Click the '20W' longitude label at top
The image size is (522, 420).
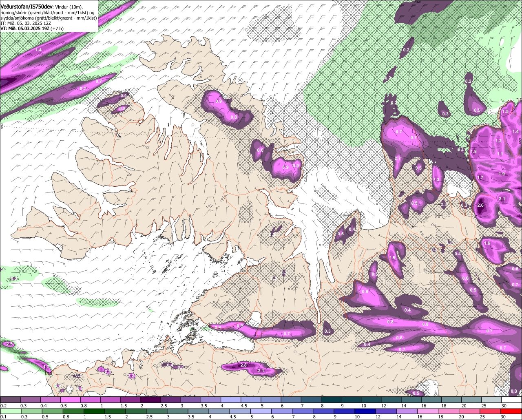(417, 2)
